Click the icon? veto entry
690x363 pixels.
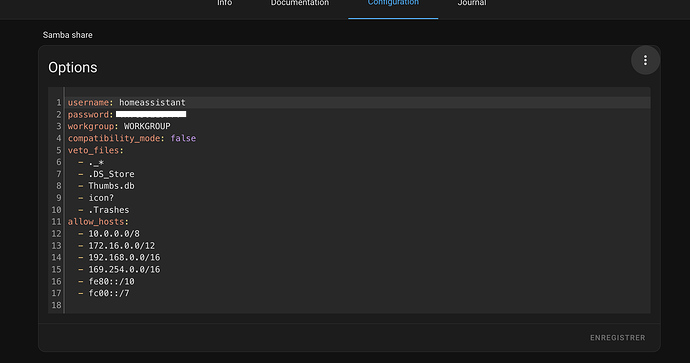(96, 198)
